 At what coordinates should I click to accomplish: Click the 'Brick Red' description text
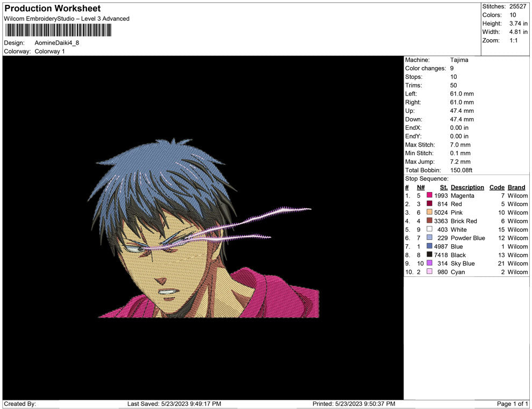pyautogui.click(x=464, y=221)
